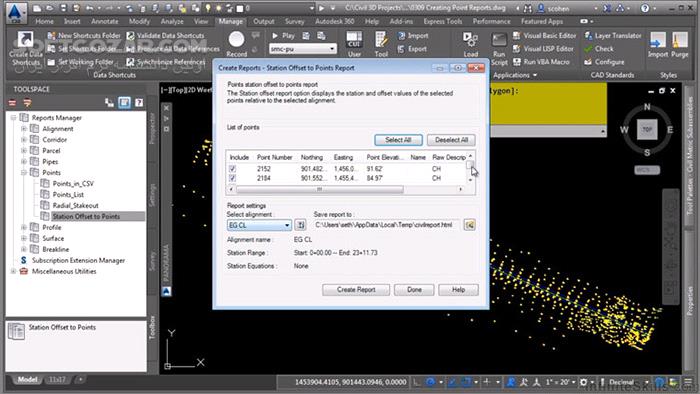Click the Model layout tab

27,380
